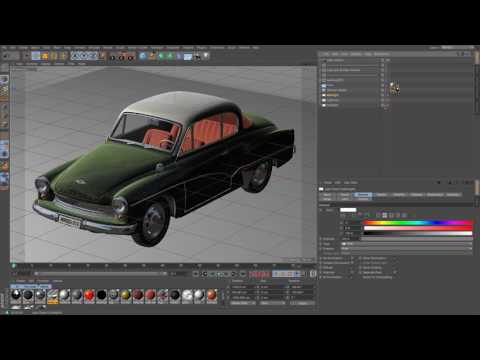Open the light-blue Floor environment icon
This screenshot has height=360, width=480.
pos(188,56)
